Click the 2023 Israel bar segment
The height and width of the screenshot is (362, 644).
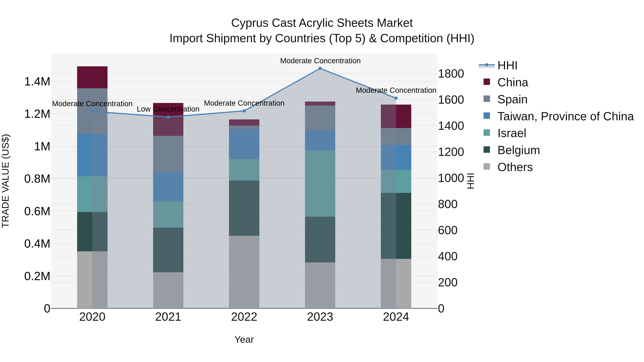320,184
